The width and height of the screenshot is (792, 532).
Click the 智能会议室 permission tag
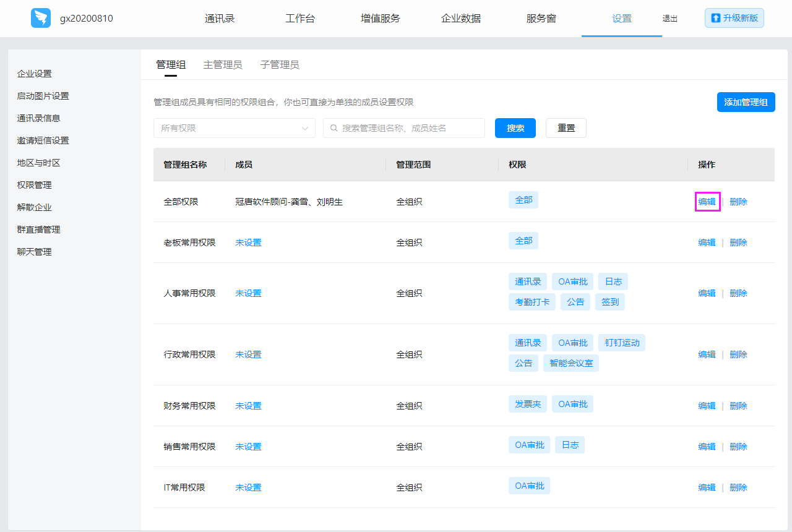tap(571, 363)
